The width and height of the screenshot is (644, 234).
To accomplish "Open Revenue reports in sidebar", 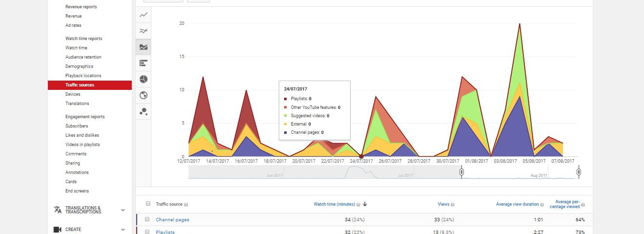I will click(81, 7).
